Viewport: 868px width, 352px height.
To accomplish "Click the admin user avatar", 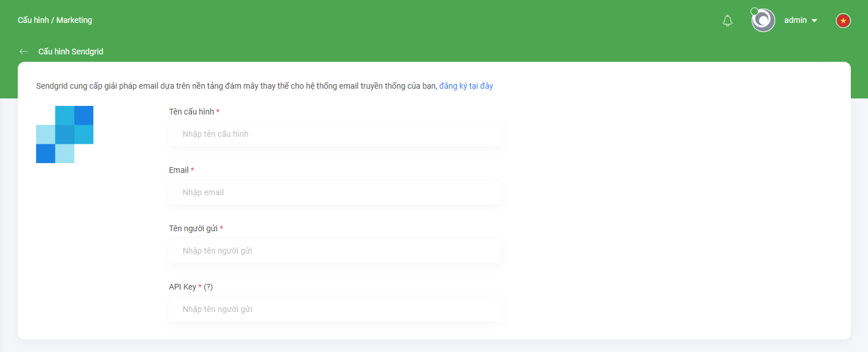I will coord(763,20).
